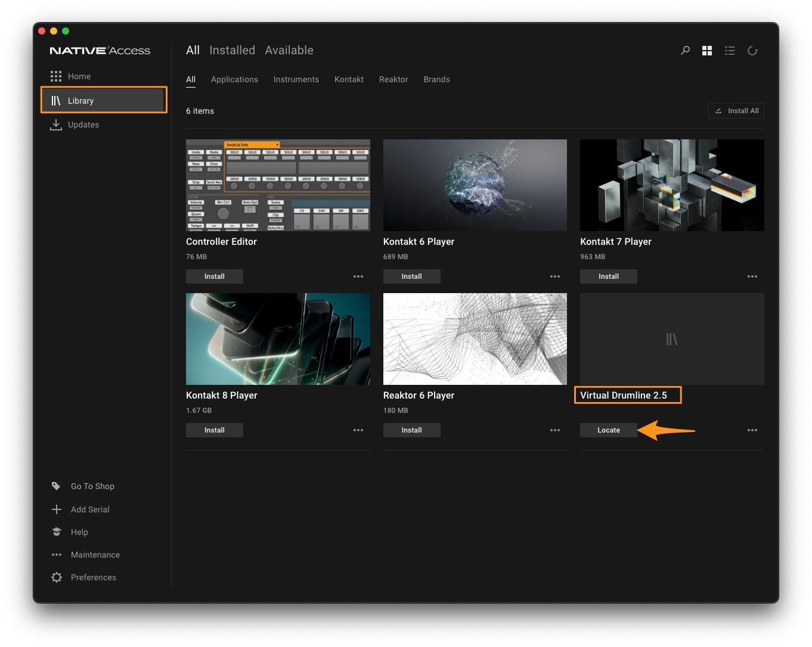
Task: Click the Home label in the sidebar
Action: 79,76
